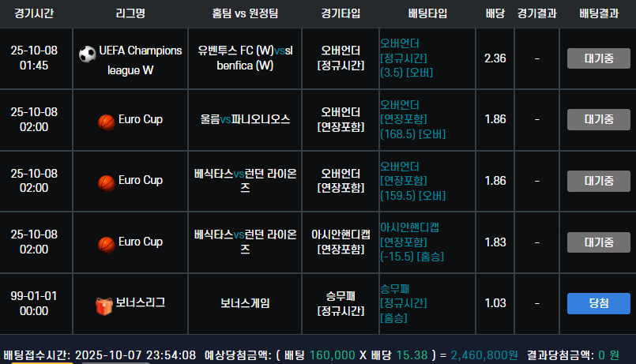636x364 pixels.
Task: Click the gift box icon beside 보너스리그
Action: pyautogui.click(x=103, y=303)
